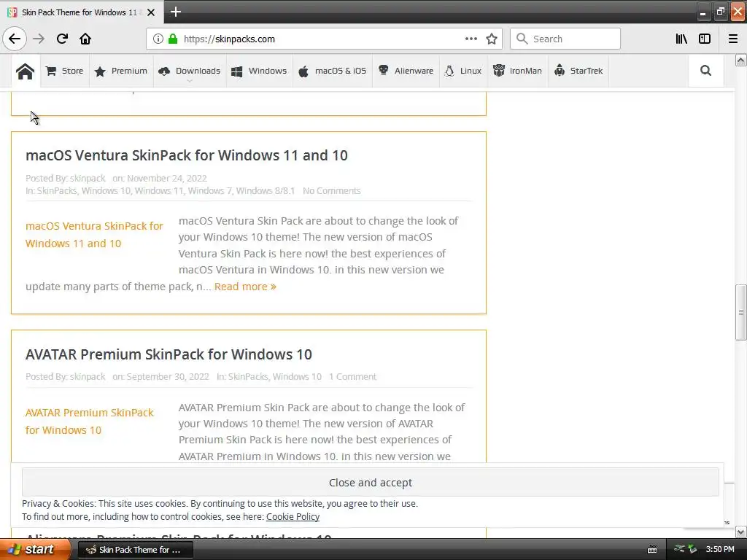Follow Read more link in Ventura post
This screenshot has height=560, width=747.
(245, 287)
